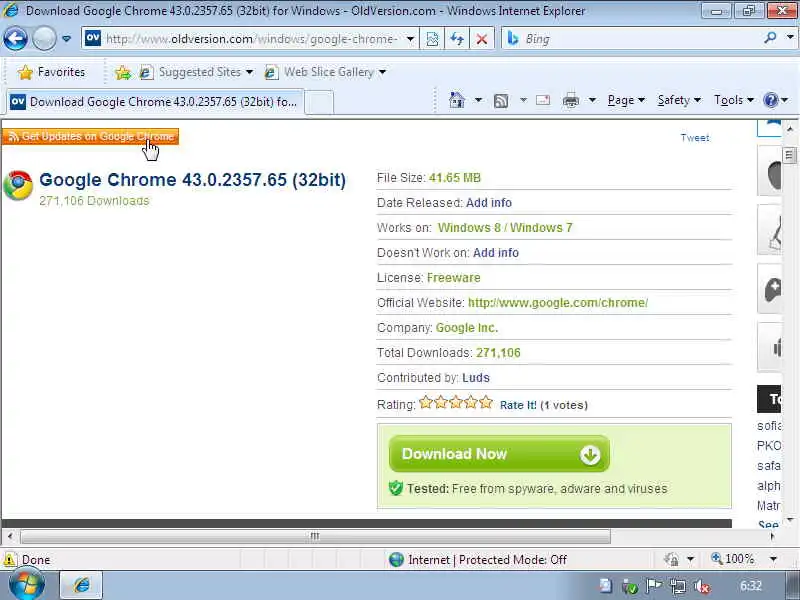Expand the address bar URL dropdown
The image size is (800, 600).
pos(410,39)
